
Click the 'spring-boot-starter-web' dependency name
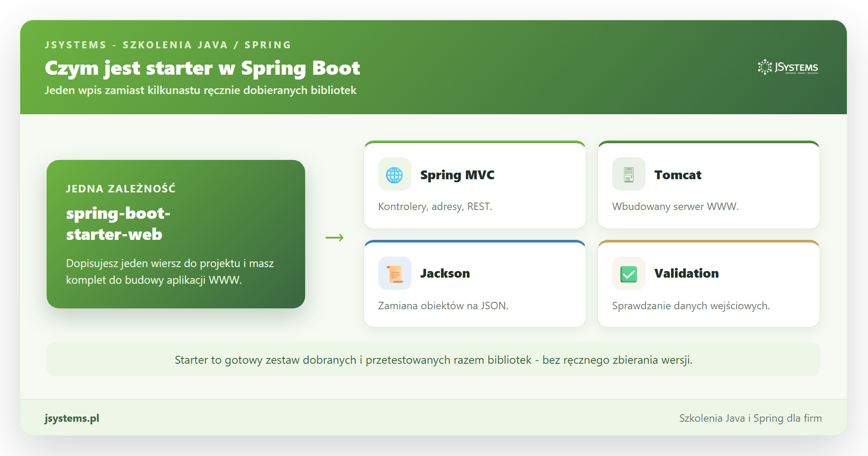coord(118,224)
